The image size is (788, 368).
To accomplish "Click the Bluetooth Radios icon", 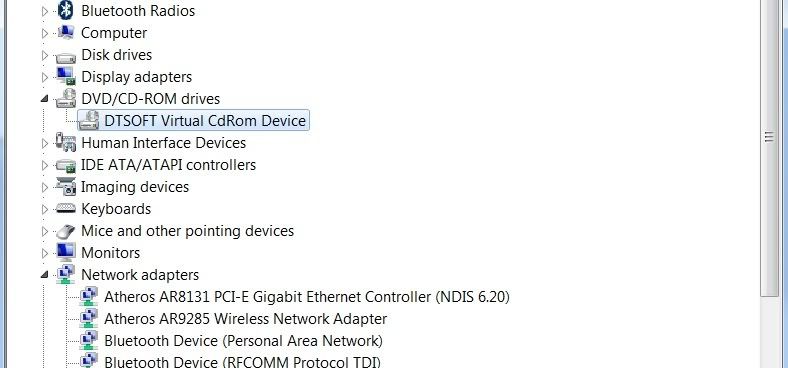I will point(65,10).
